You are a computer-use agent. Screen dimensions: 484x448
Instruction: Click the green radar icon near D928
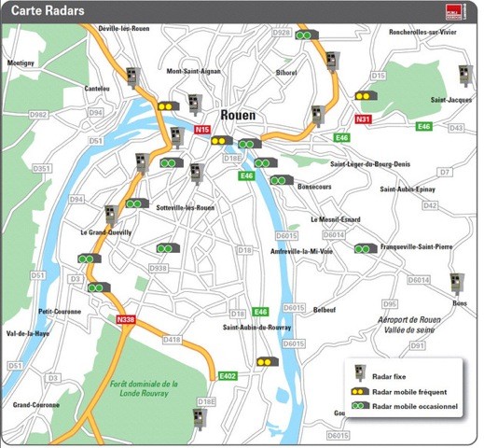pyautogui.click(x=307, y=35)
